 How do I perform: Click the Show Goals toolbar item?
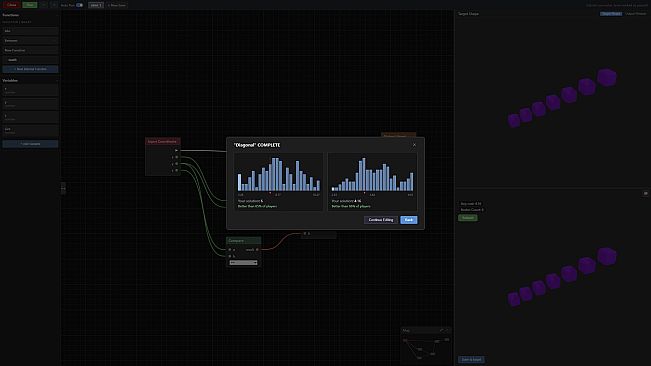click(117, 5)
